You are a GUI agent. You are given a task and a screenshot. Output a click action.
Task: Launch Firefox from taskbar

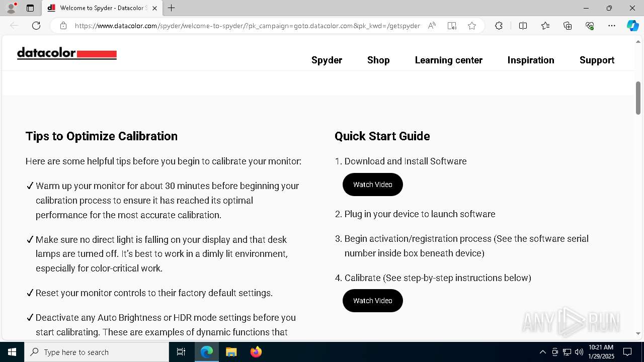coord(256,352)
